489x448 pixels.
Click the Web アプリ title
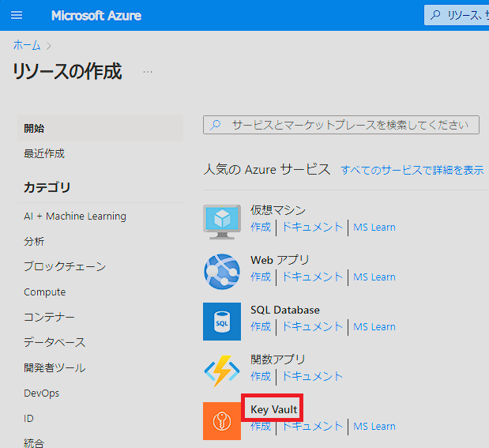(280, 260)
